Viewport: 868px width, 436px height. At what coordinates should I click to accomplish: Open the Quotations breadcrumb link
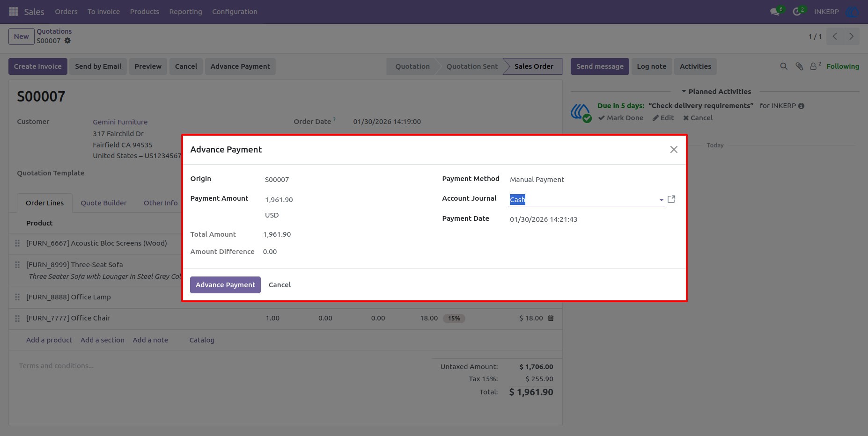click(x=54, y=31)
